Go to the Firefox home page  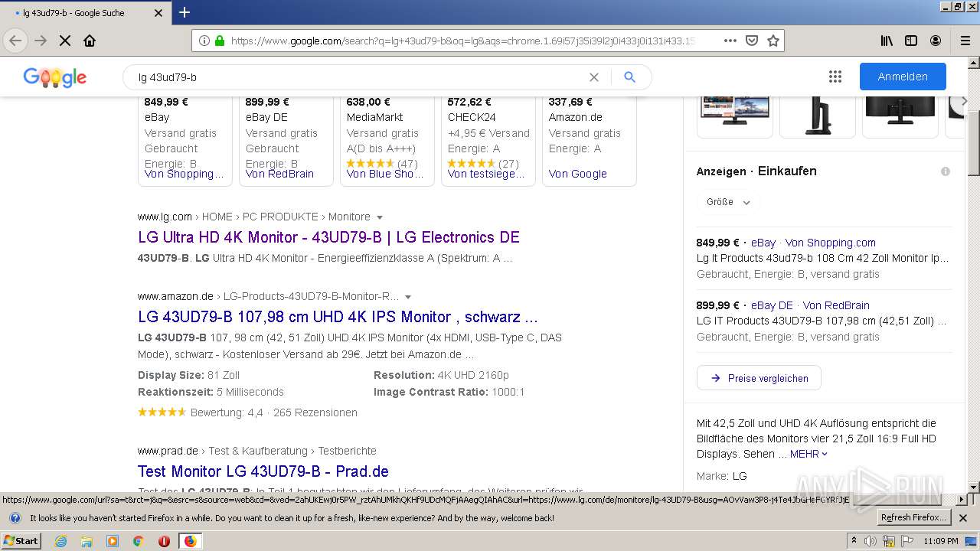[90, 41]
